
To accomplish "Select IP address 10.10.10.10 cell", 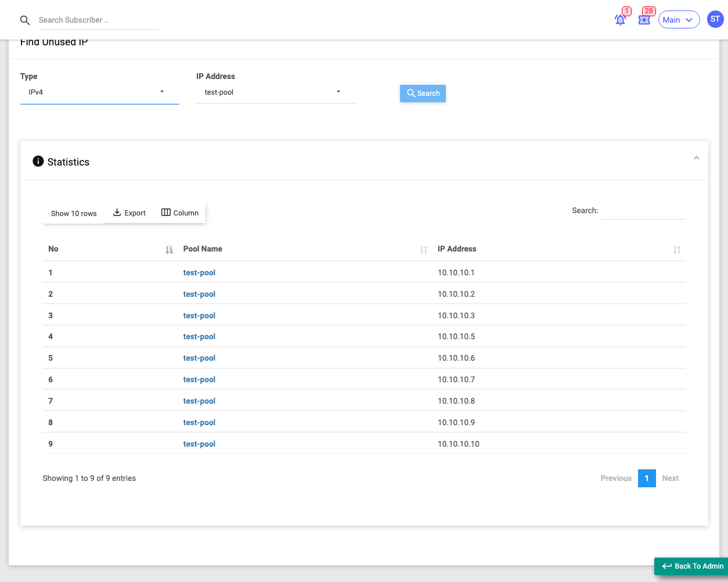I will (459, 444).
